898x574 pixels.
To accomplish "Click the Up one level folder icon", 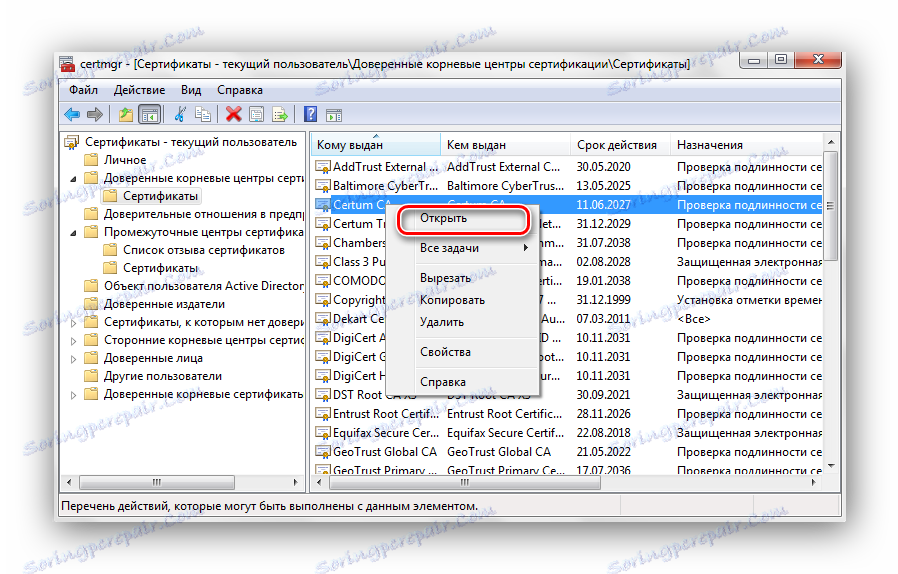I will [x=125, y=115].
